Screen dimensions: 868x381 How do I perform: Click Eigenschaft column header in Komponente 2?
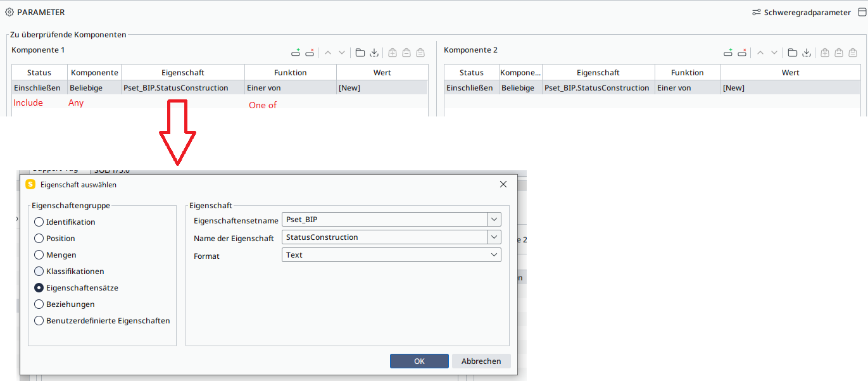tap(598, 73)
